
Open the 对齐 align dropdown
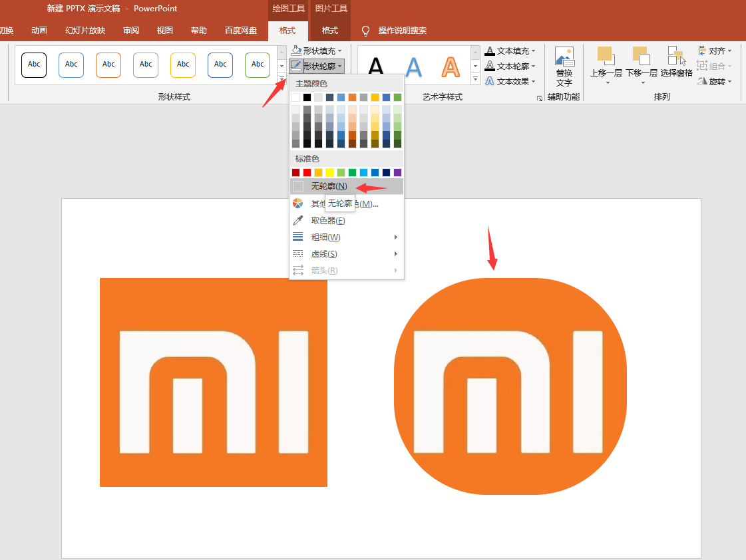click(715, 51)
